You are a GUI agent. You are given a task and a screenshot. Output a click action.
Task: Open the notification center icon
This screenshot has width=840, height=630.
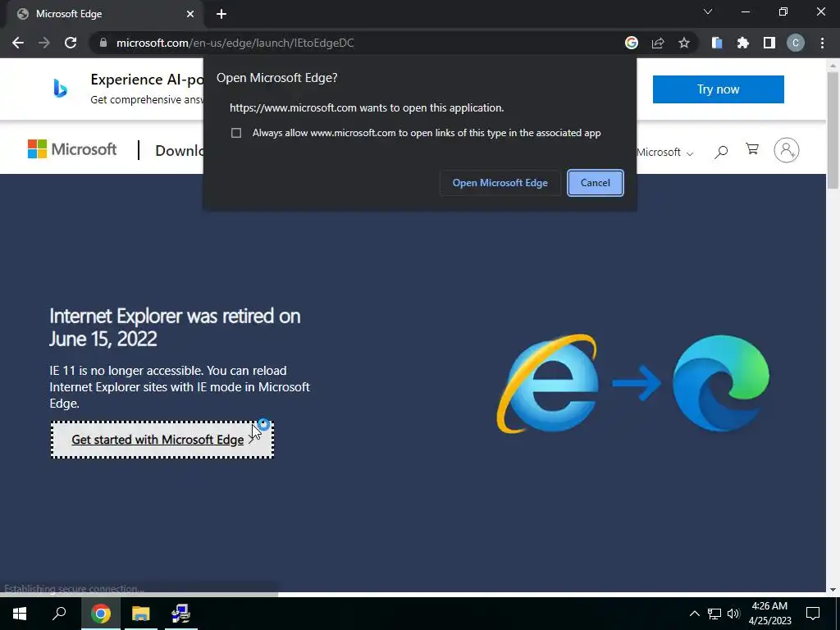point(813,614)
